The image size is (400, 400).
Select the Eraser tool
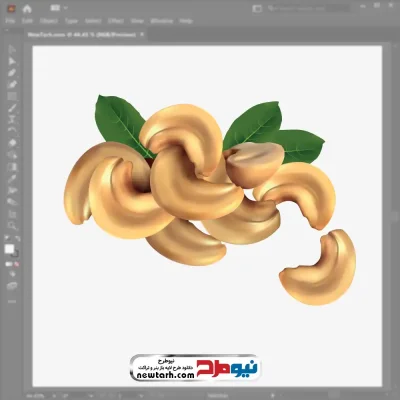click(x=12, y=143)
